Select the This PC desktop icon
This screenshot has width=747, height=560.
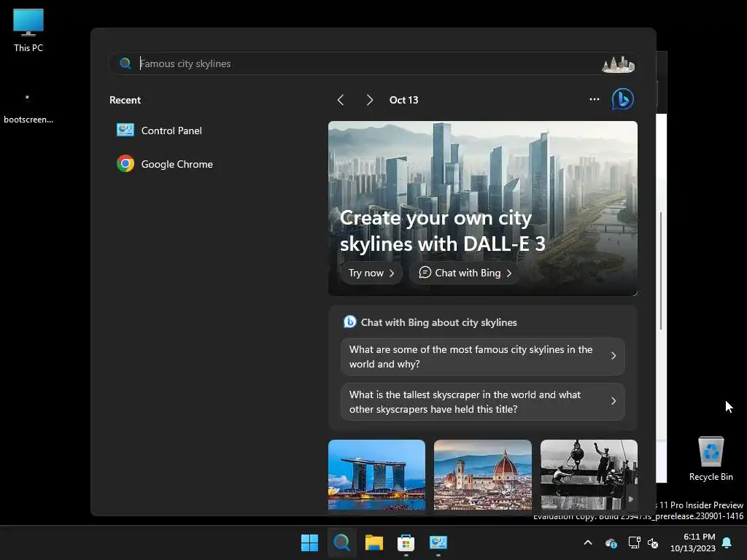click(x=28, y=30)
